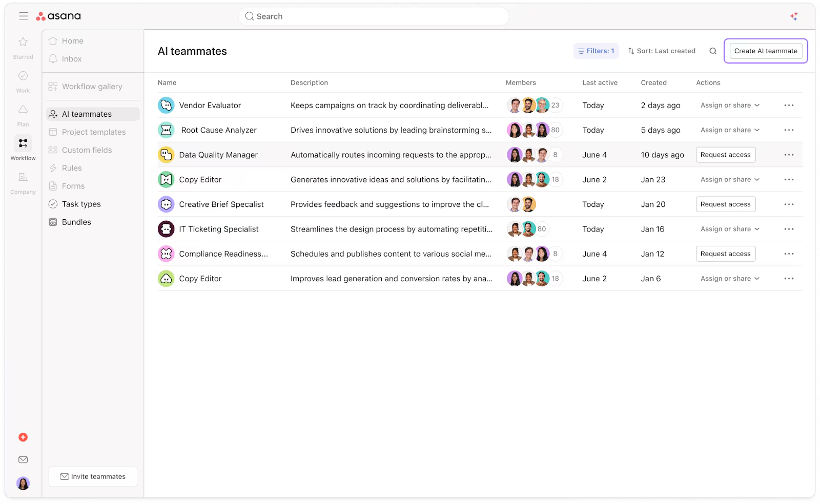Image resolution: width=820 pixels, height=504 pixels.
Task: Open the Sort: Last created dropdown
Action: (x=662, y=51)
